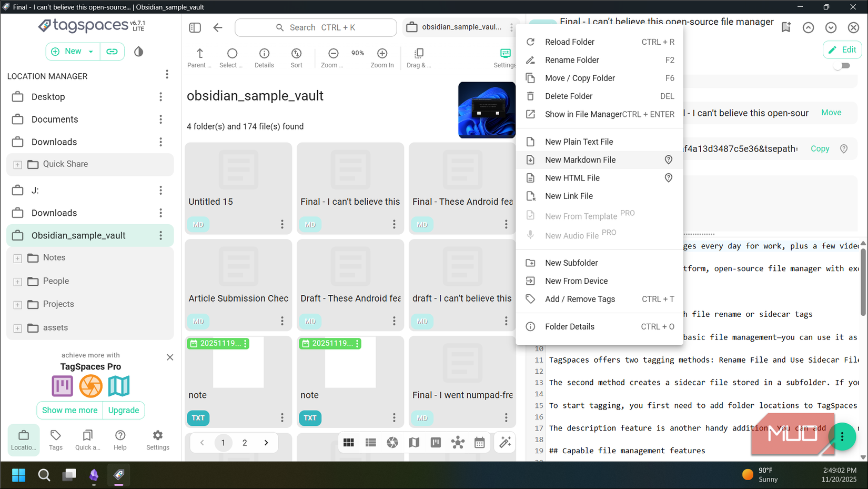Click the Show me more link
This screenshot has height=489, width=868.
point(69,410)
